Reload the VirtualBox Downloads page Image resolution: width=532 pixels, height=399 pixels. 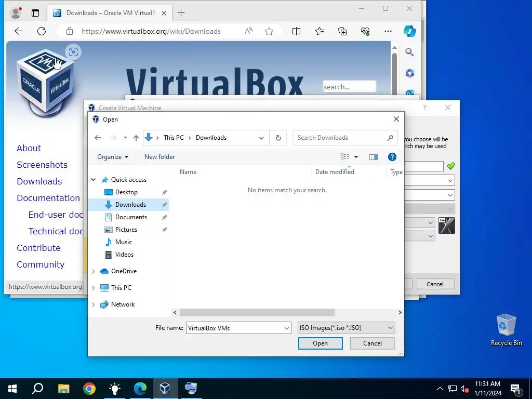42,31
